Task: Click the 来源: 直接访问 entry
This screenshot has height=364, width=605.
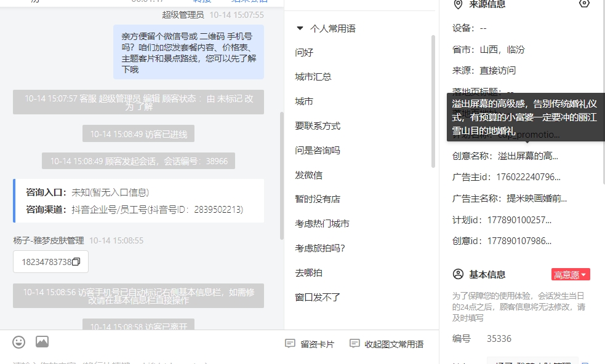Action: 484,70
